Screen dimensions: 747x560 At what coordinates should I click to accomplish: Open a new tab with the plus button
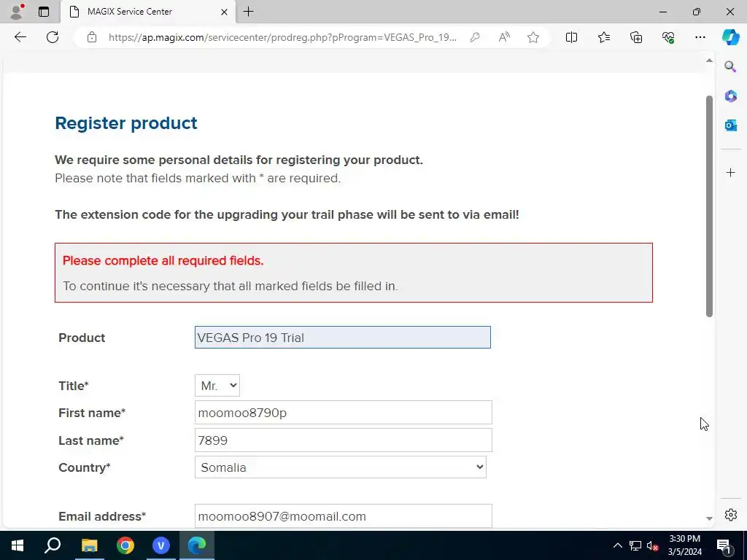point(248,12)
